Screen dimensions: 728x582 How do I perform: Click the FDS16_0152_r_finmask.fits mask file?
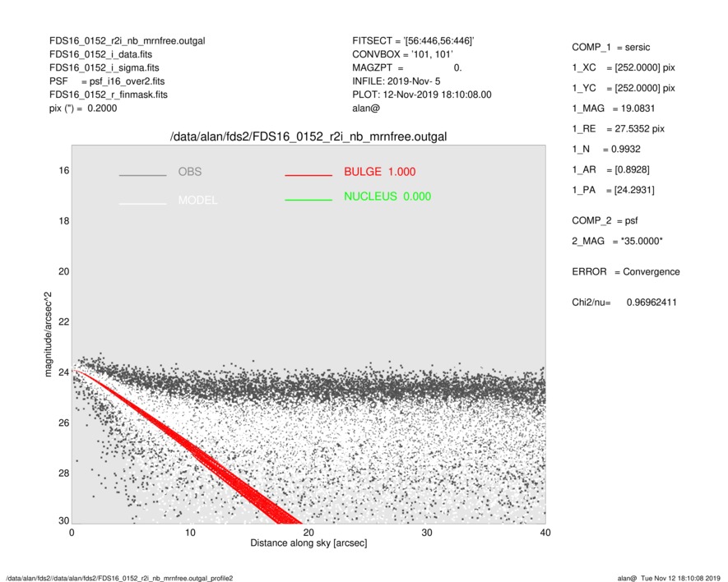coord(109,95)
